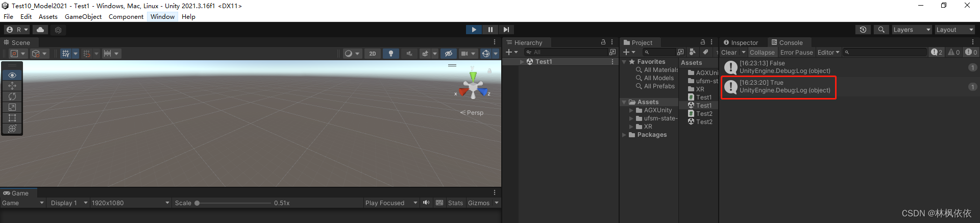Open the Collab package icon near cloud

58,30
